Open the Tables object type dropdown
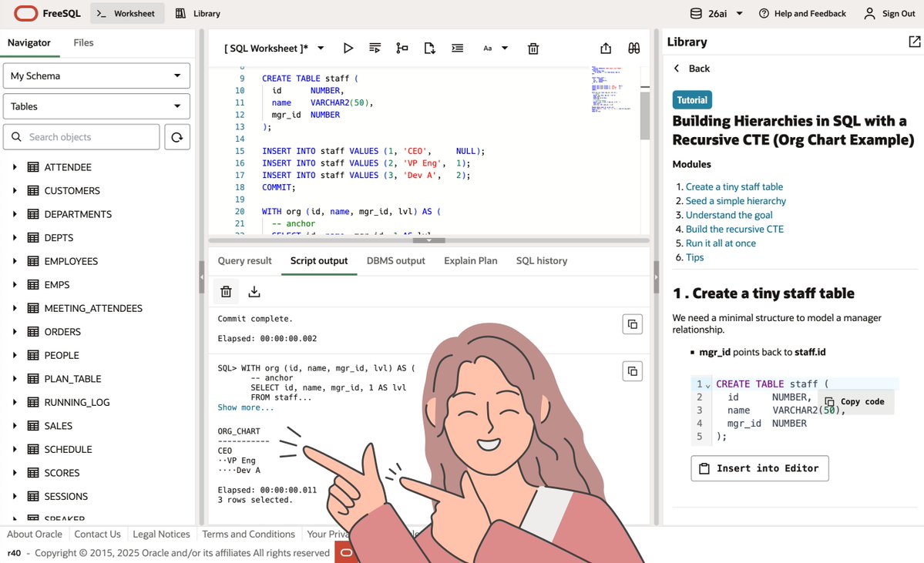 (96, 106)
